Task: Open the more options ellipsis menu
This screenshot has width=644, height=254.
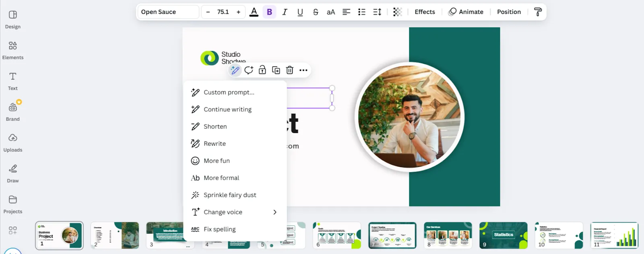Action: (303, 70)
